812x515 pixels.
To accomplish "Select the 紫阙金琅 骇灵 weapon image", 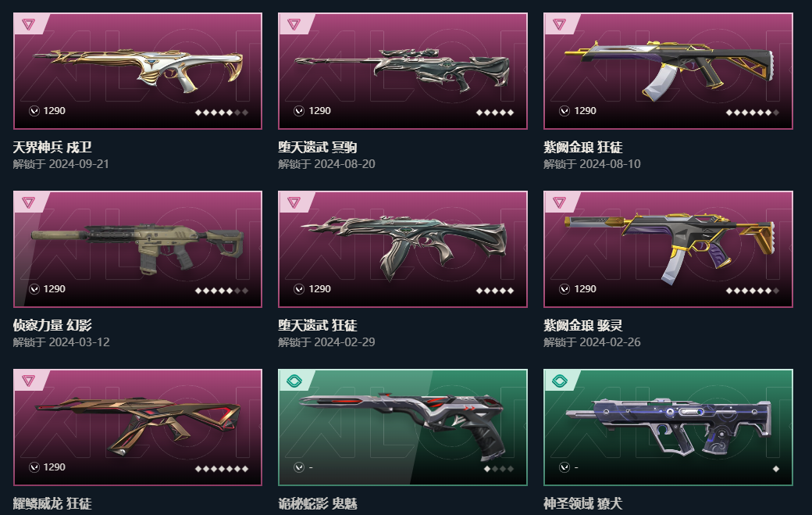I will pos(668,249).
